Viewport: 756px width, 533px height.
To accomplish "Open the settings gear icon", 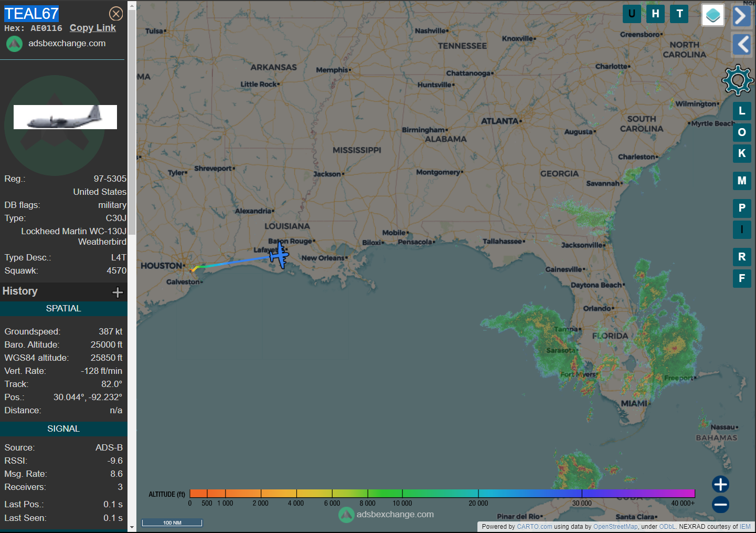I will (738, 80).
